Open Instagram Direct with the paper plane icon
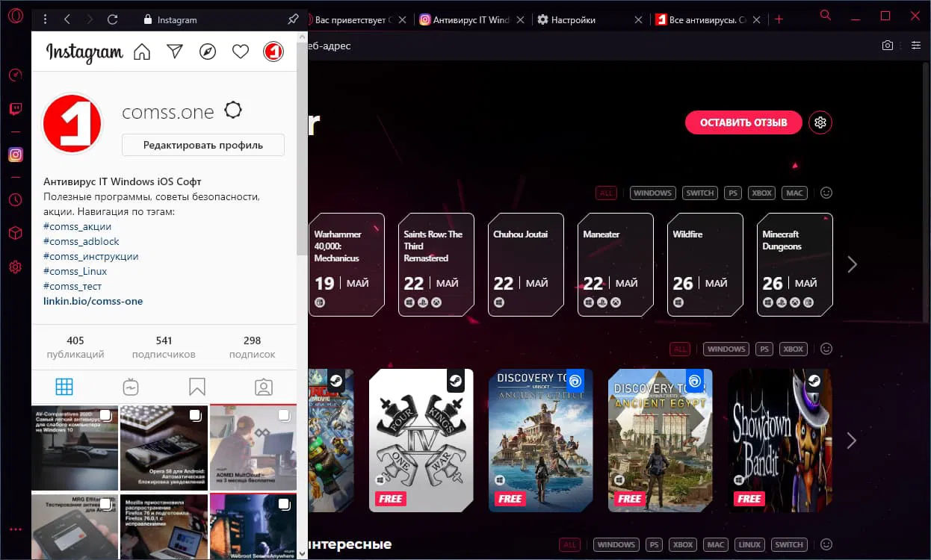This screenshot has height=560, width=931. [174, 52]
